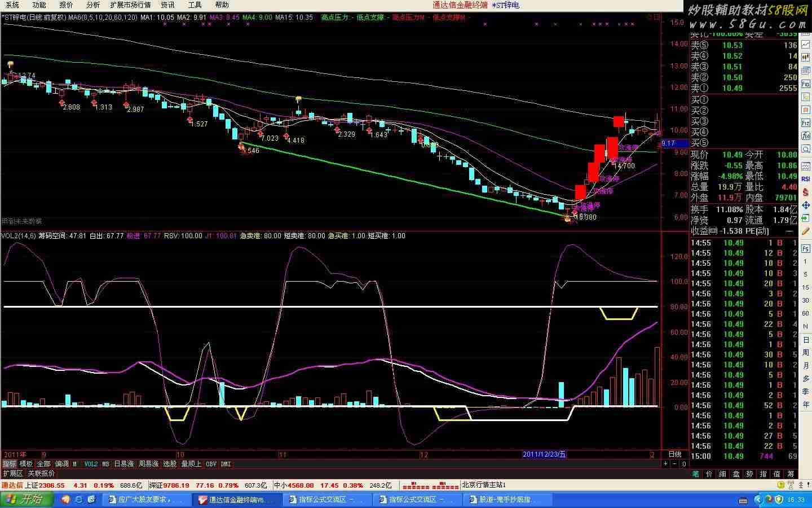Select the N custom period button
812x508 pixels.
(x=806, y=326)
